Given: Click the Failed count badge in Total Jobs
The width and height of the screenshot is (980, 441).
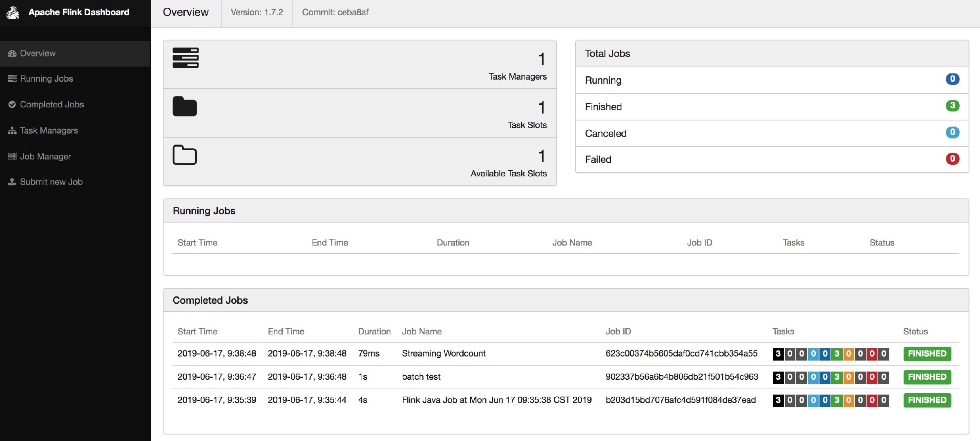Looking at the screenshot, I should coord(953,158).
